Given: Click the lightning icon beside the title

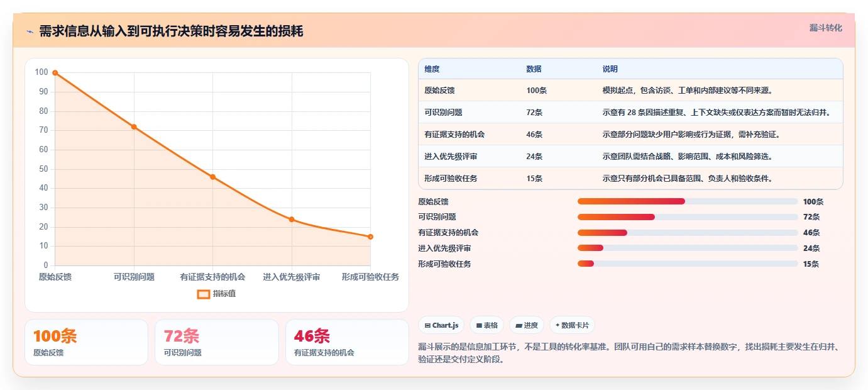Looking at the screenshot, I should pyautogui.click(x=30, y=31).
